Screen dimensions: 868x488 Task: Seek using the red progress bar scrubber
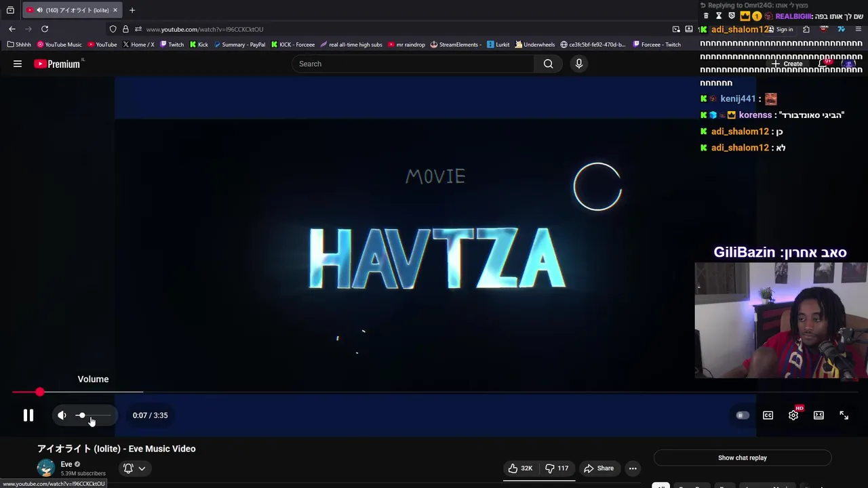tap(40, 392)
